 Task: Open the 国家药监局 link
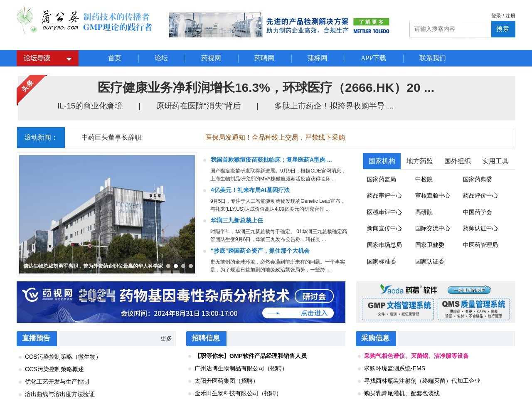tap(382, 179)
